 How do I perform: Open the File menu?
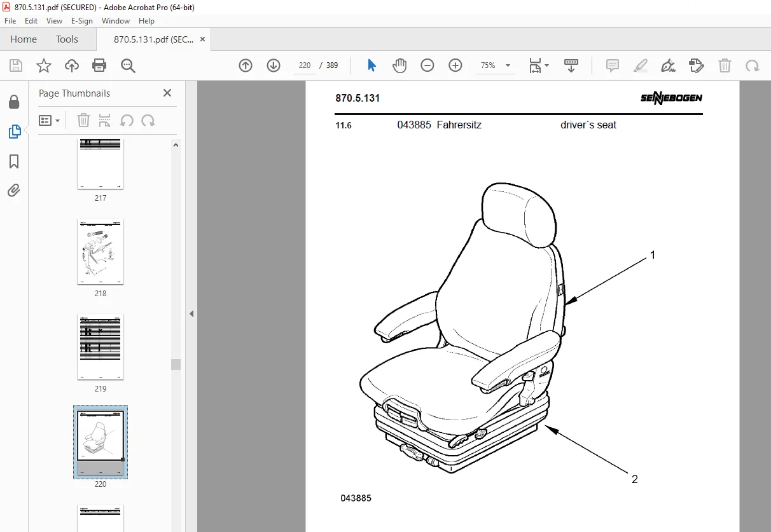coord(10,21)
